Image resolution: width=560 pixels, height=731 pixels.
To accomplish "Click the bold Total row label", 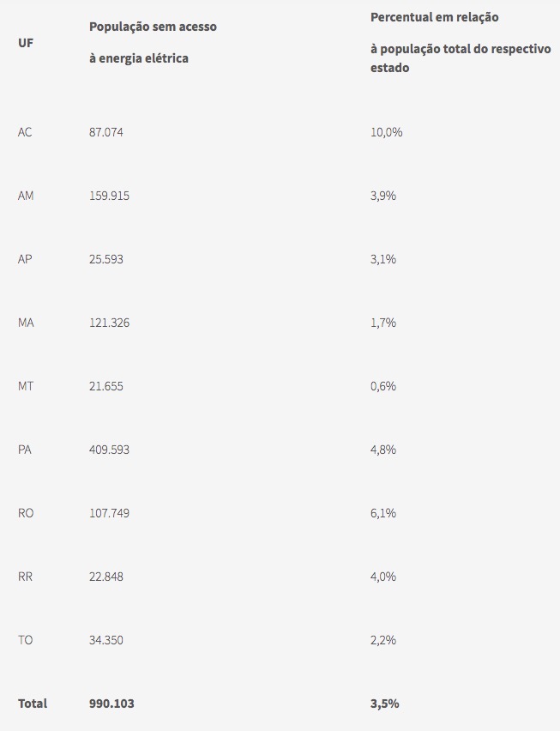I will click(x=33, y=704).
